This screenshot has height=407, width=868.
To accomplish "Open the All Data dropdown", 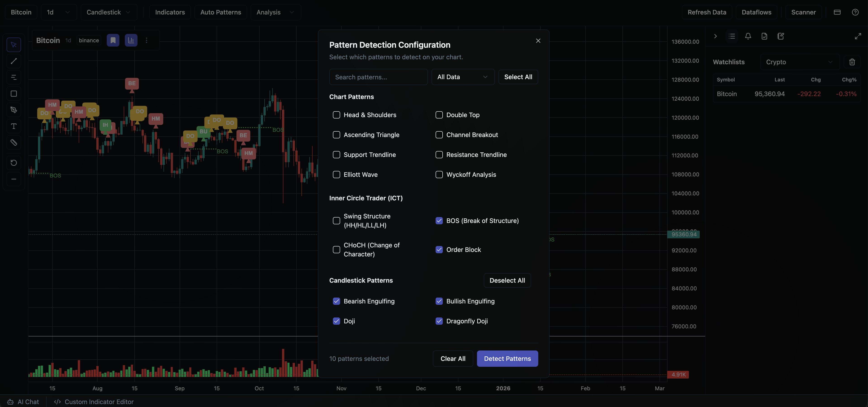I will [463, 77].
